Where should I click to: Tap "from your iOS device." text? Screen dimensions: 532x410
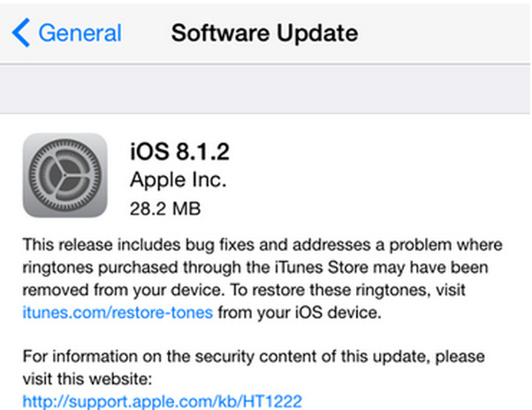point(287,313)
